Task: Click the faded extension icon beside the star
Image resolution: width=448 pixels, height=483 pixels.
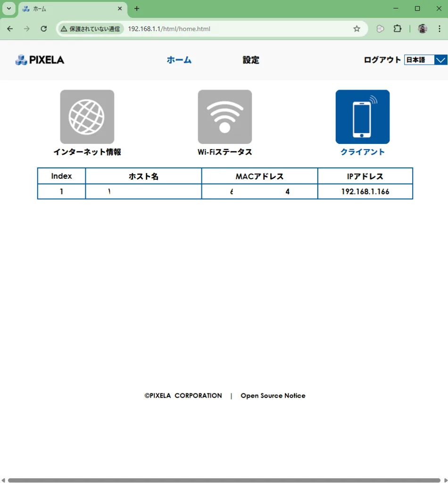Action: 380,29
